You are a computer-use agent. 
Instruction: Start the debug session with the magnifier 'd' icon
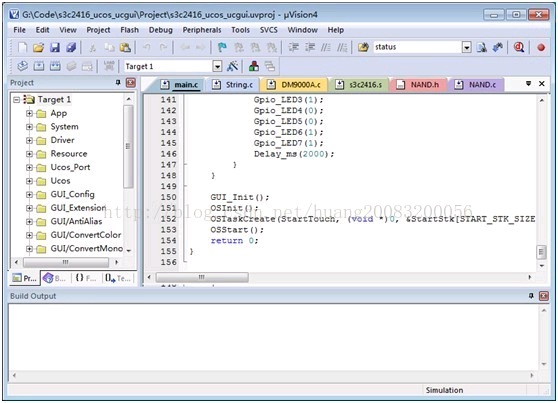click(519, 47)
